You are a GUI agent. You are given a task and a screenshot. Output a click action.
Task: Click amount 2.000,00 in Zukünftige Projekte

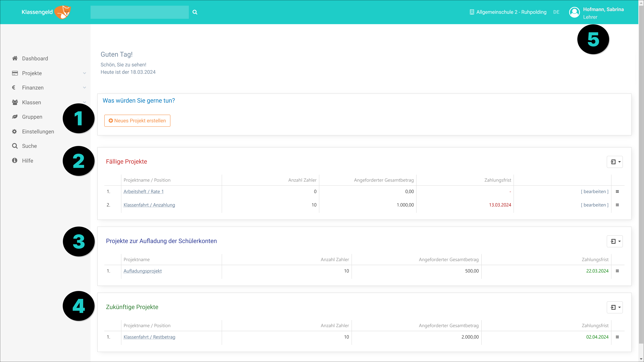470,337
